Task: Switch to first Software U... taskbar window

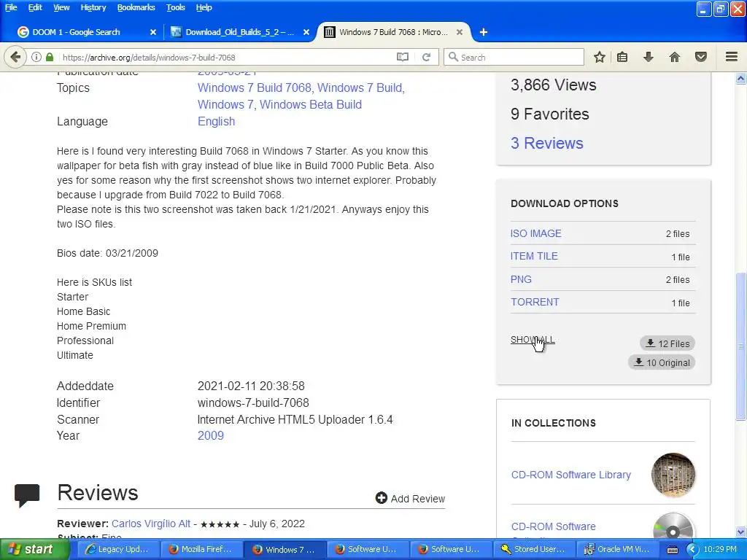Action: 367,549
